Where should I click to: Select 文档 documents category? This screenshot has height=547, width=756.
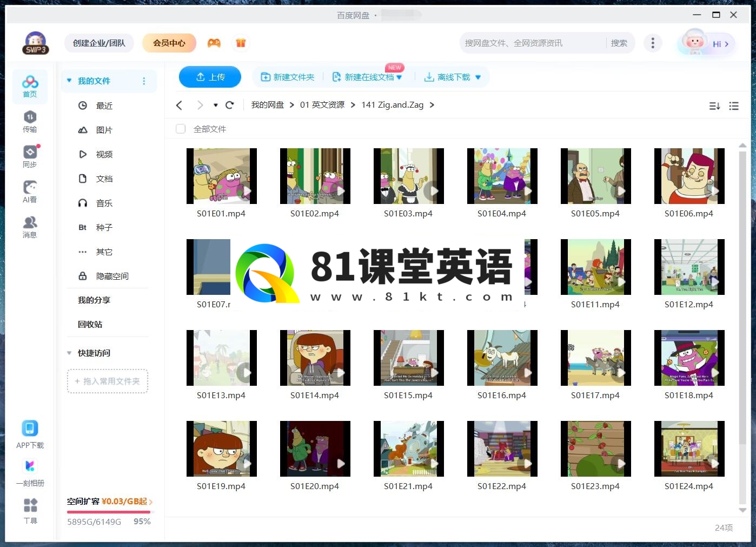click(x=104, y=179)
